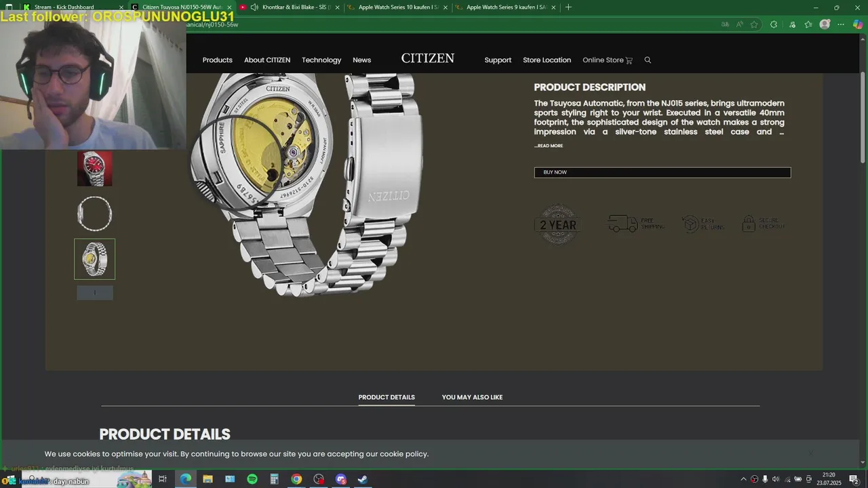
Task: Open the microphone icon in system tray
Action: point(765,479)
